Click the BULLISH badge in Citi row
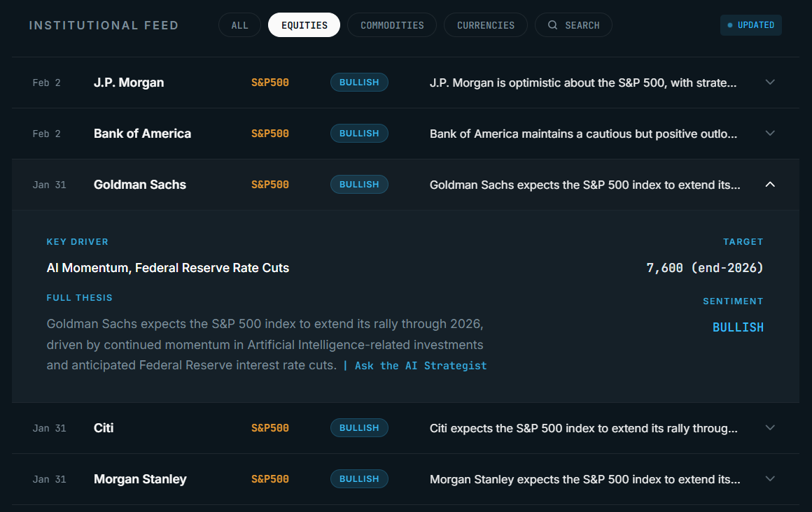This screenshot has width=812, height=512. coord(359,428)
